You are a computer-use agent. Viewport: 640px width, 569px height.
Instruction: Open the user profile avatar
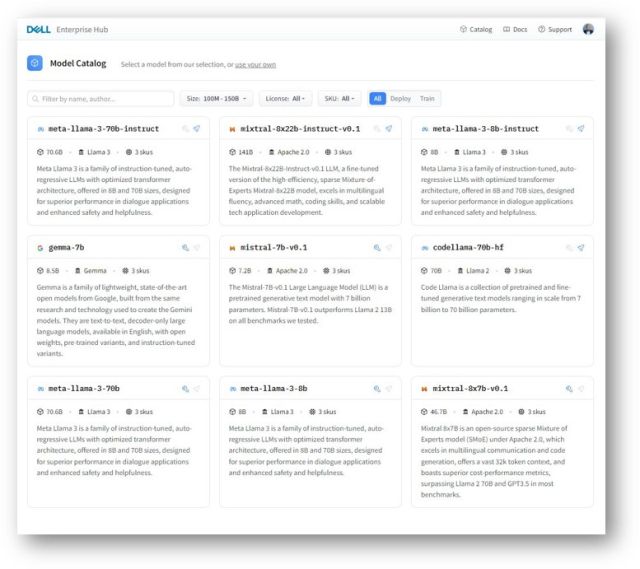(x=588, y=29)
